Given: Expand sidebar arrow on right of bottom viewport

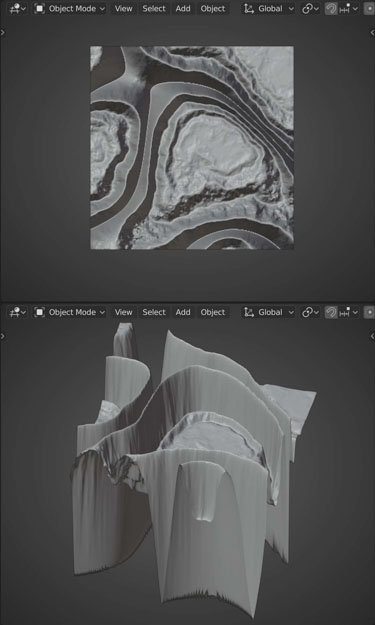Looking at the screenshot, I should pos(372,336).
